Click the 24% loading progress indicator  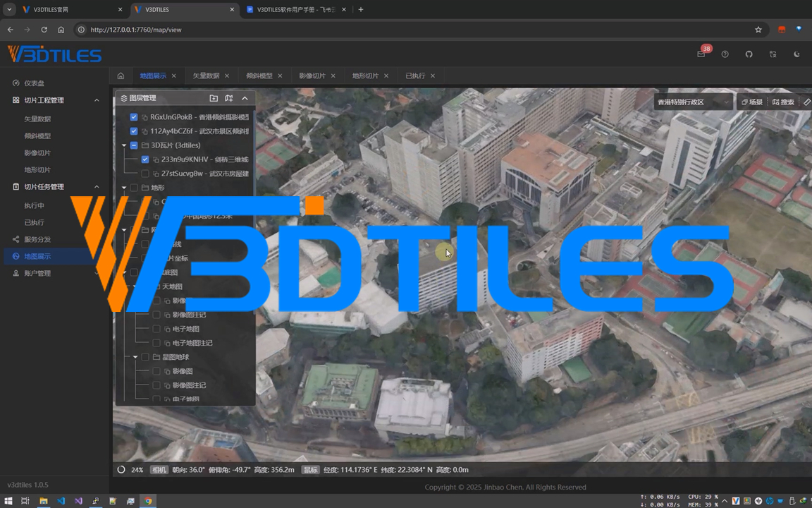pos(130,470)
